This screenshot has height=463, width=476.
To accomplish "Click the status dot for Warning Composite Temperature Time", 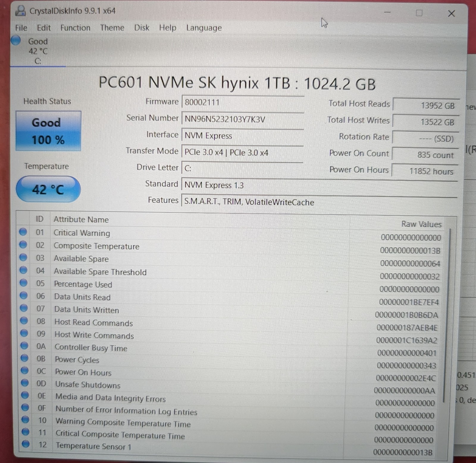I will pos(25,419).
